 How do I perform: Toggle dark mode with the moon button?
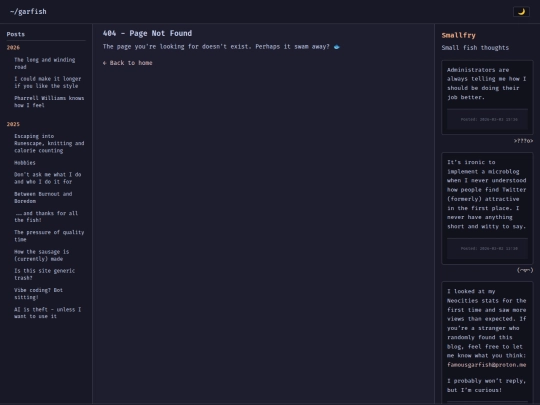[x=521, y=12]
